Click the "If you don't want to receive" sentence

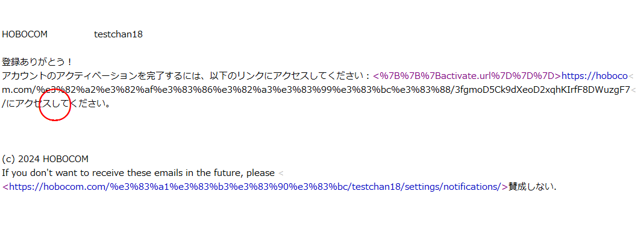pyautogui.click(x=138, y=173)
